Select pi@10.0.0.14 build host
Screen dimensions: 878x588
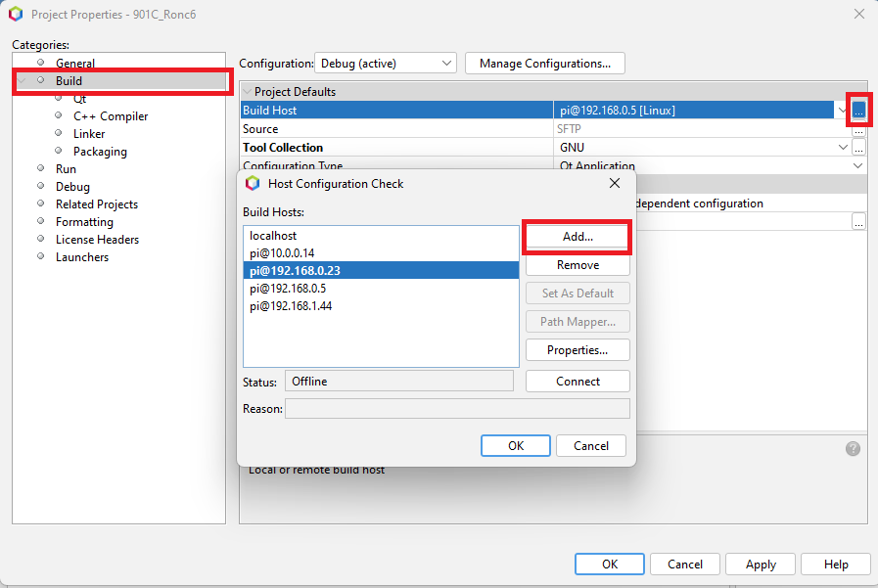tap(382, 252)
